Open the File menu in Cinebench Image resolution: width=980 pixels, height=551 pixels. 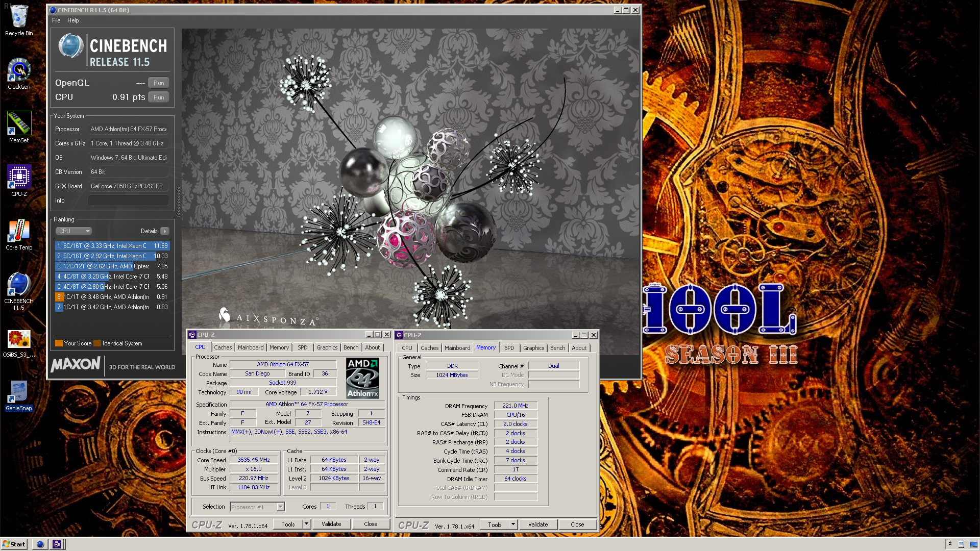[56, 20]
